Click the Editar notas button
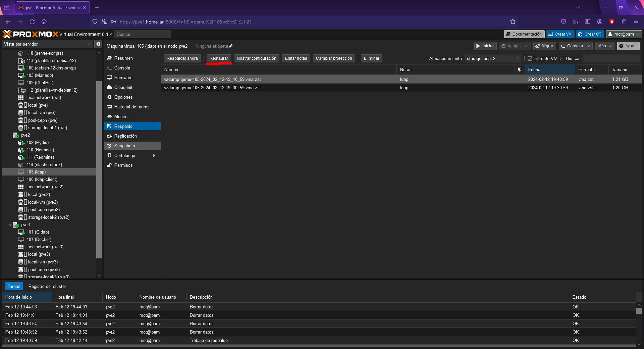The height and width of the screenshot is (349, 644). pos(296,58)
